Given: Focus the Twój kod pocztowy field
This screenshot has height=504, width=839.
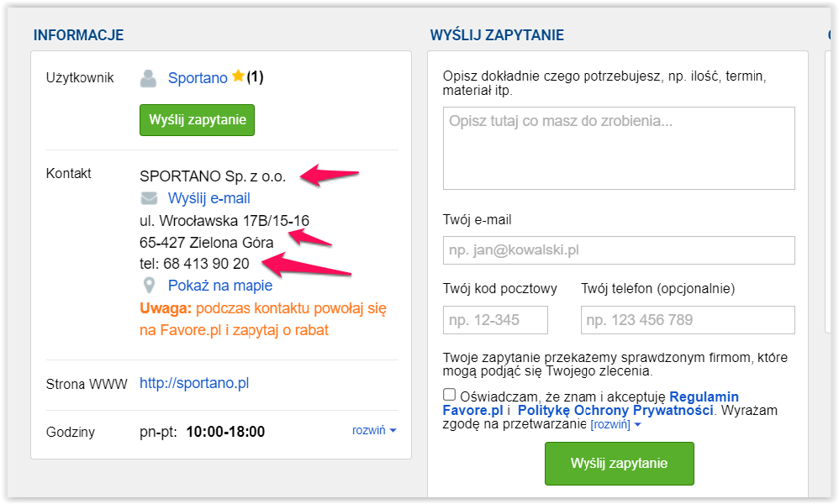Looking at the screenshot, I should click(495, 320).
